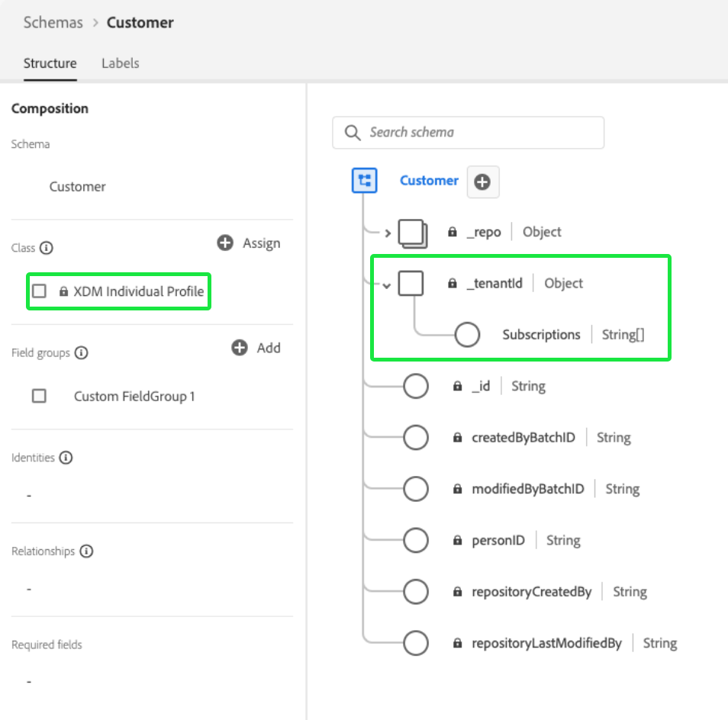Click the info icon next to Identities
728x720 pixels.
coord(66,458)
